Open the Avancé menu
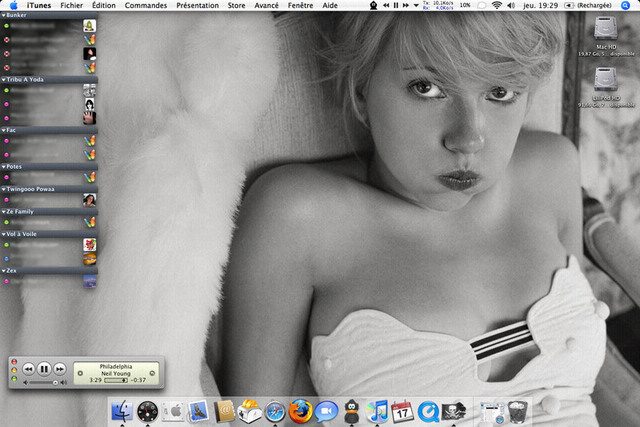The height and width of the screenshot is (427, 640). point(266,5)
